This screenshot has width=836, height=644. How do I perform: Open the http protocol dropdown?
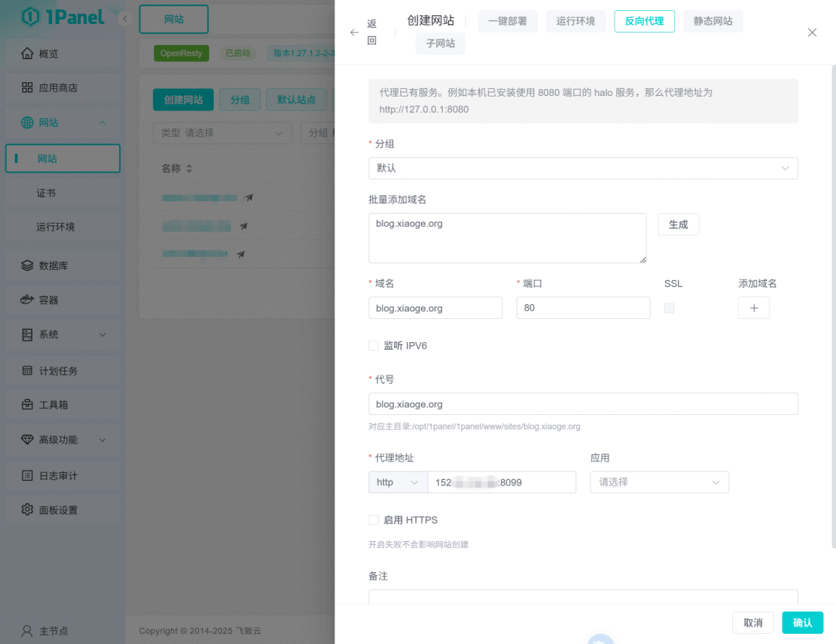[x=398, y=482]
